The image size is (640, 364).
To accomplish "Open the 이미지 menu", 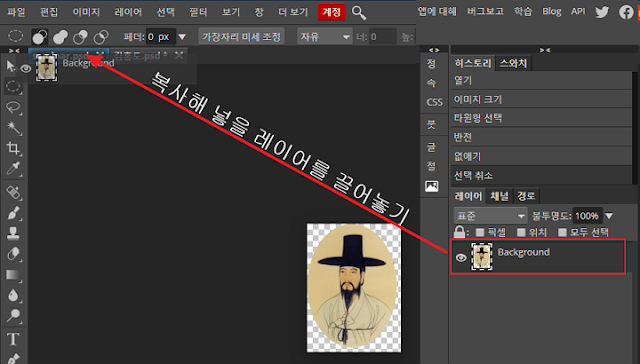I will point(86,12).
